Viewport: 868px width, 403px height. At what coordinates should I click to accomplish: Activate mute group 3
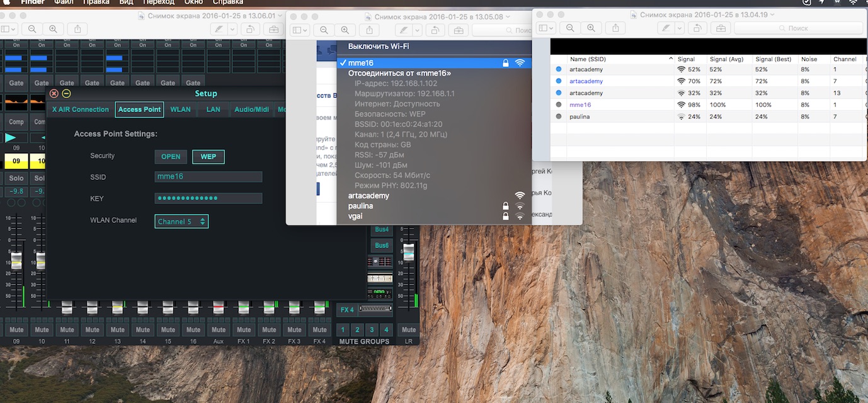point(372,330)
